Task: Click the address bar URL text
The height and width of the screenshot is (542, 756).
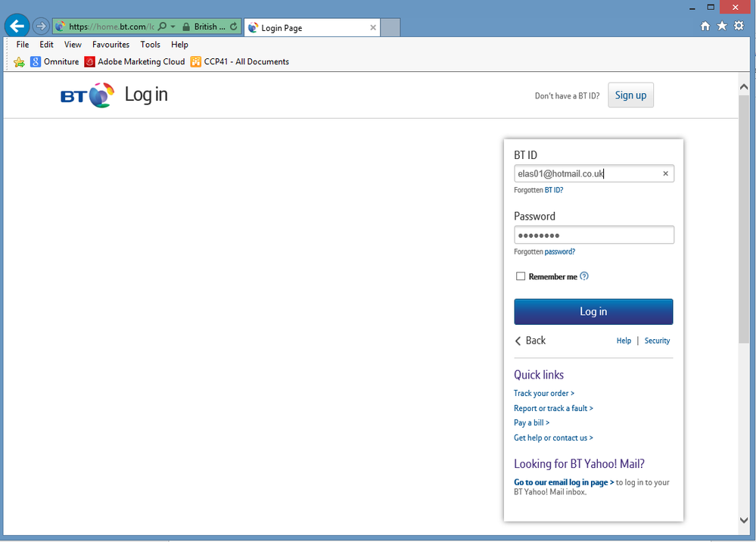Action: coord(111,26)
